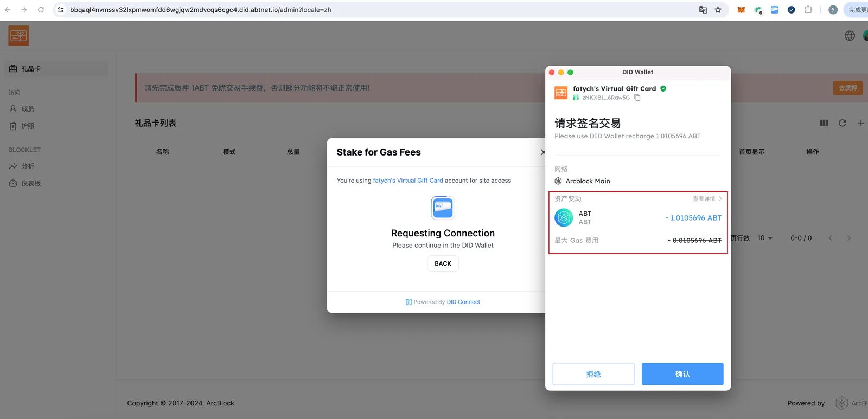Click the 操作 column header
This screenshot has height=419, width=868.
[x=813, y=152]
